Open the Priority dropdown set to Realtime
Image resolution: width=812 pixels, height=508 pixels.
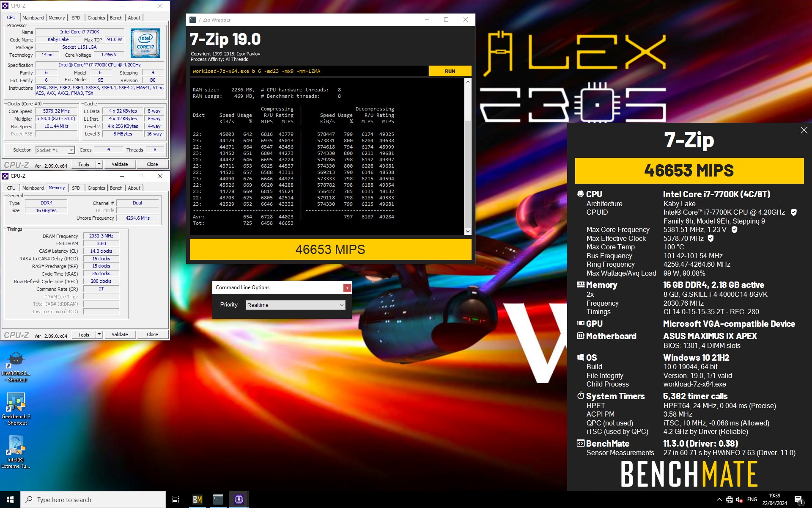coord(296,305)
